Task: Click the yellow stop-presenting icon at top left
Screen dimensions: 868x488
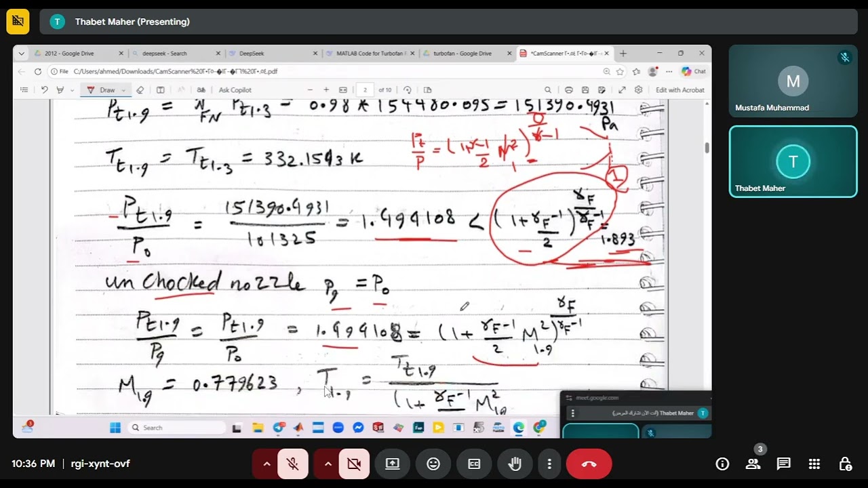Action: (18, 22)
